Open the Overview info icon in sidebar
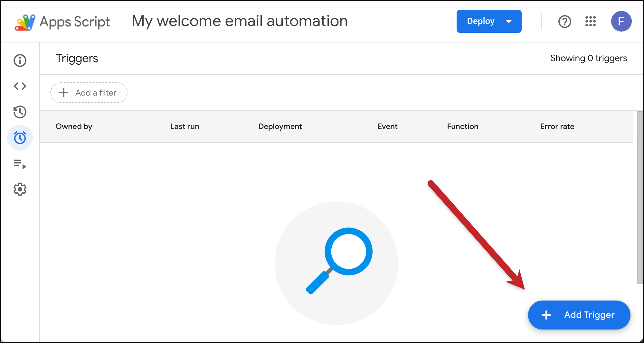 tap(20, 60)
